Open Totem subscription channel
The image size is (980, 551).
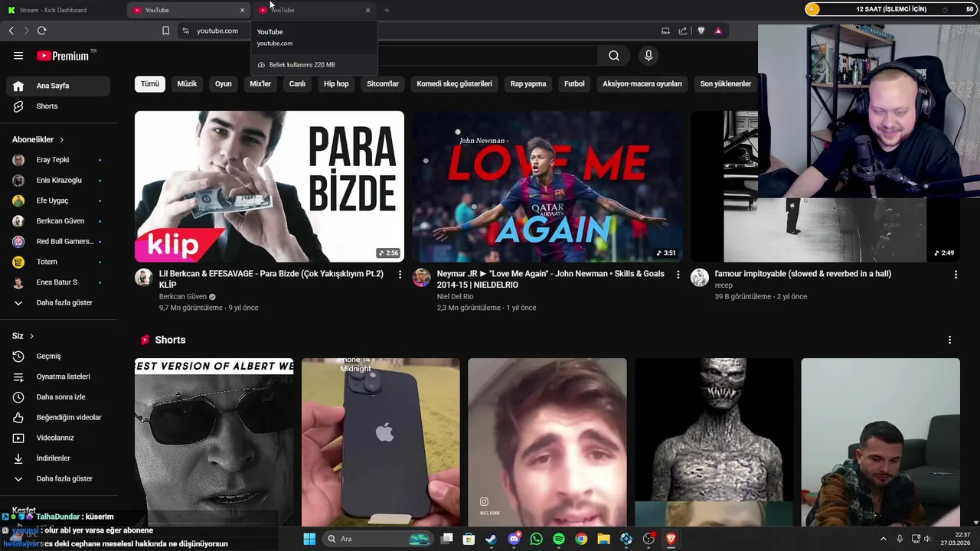[x=58, y=262]
